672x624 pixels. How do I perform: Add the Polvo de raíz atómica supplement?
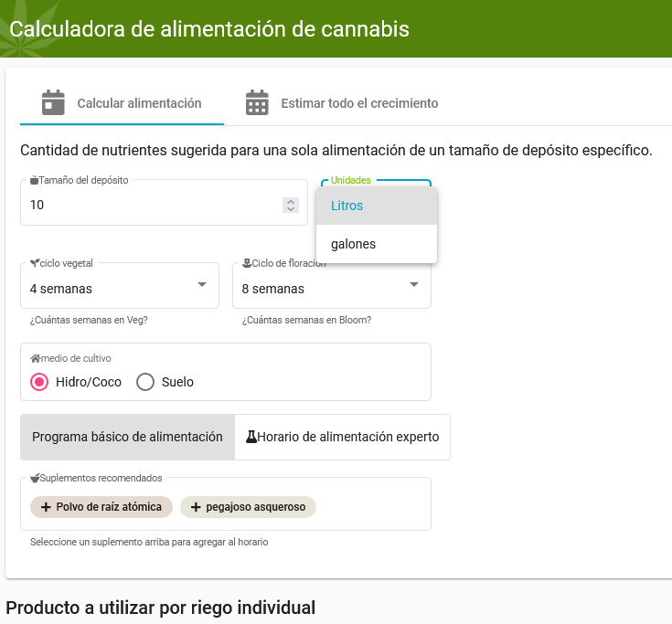101,507
